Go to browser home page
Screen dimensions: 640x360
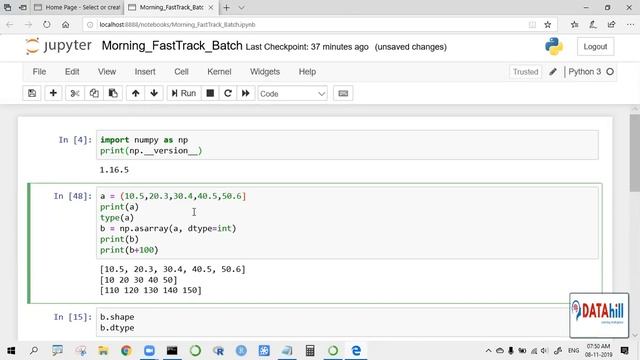click(x=65, y=24)
